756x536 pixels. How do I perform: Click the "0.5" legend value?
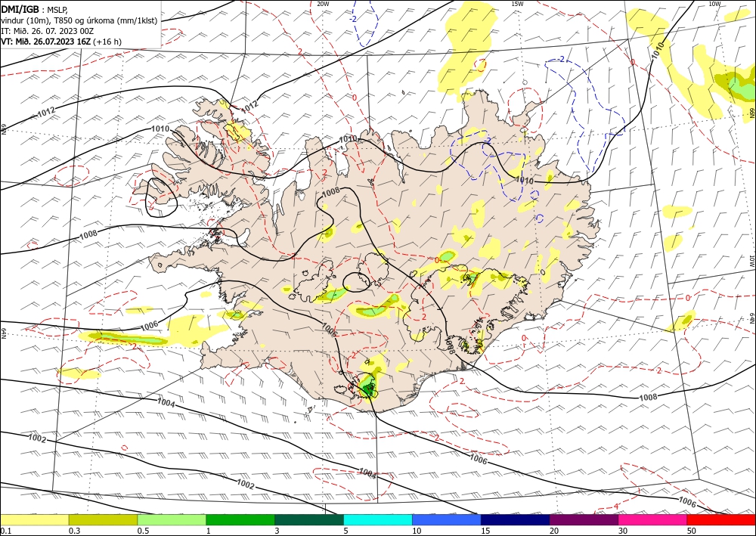(142, 531)
